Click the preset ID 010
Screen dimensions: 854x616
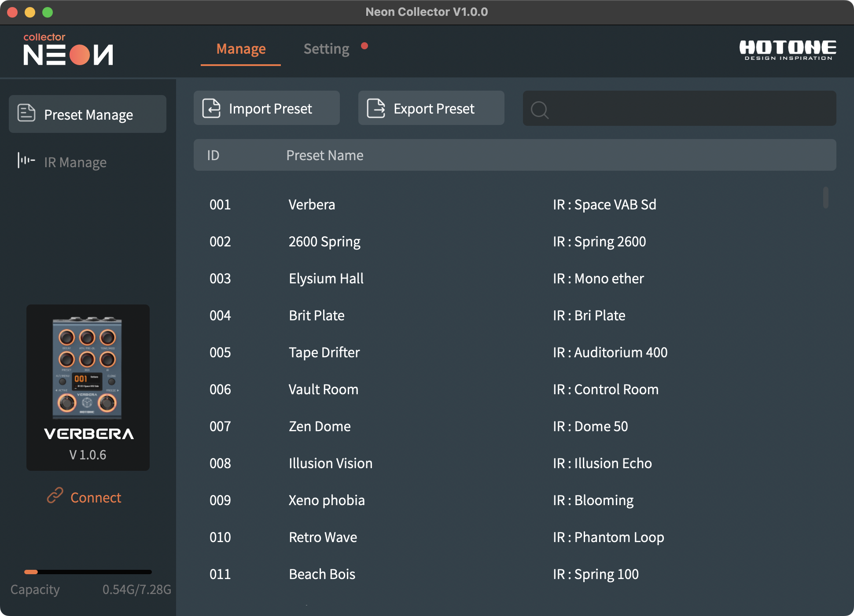[220, 537]
